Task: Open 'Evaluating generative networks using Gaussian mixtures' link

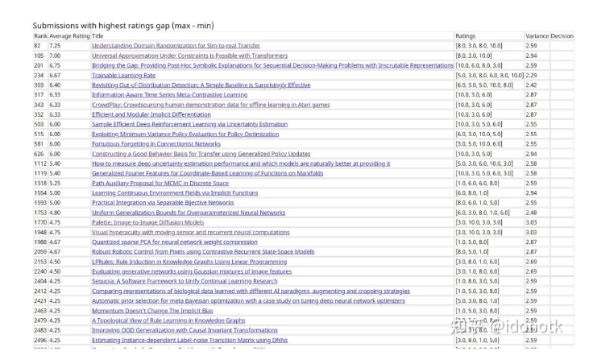Action: pos(192,271)
